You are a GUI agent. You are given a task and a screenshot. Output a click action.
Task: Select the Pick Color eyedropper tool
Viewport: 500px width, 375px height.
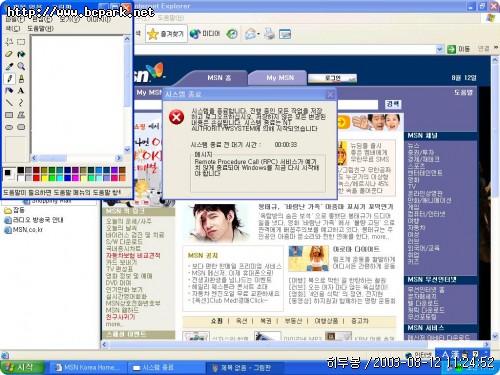click(x=9, y=66)
